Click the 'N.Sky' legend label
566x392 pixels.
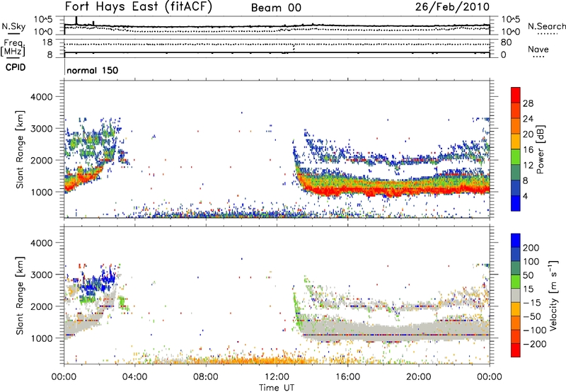[13, 26]
